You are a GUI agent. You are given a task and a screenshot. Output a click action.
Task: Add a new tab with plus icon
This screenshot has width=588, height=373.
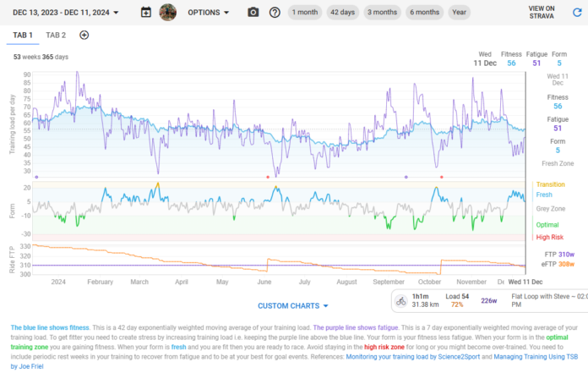(84, 35)
